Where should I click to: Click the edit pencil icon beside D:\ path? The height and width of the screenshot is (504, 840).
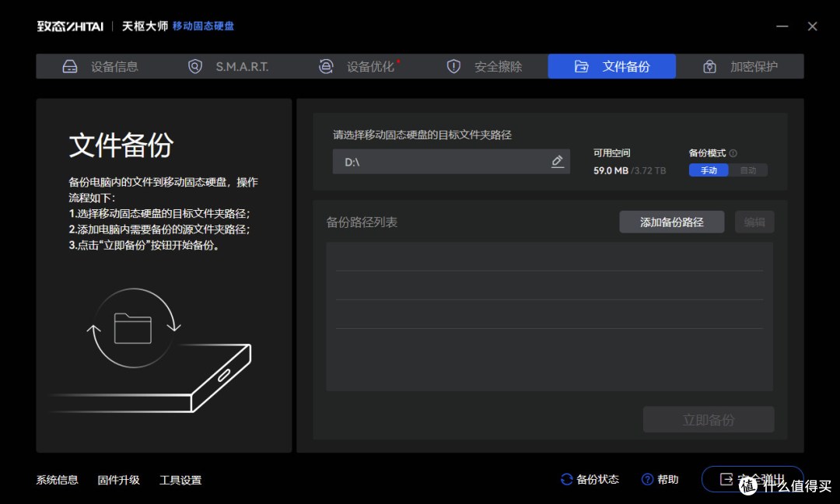[x=557, y=161]
